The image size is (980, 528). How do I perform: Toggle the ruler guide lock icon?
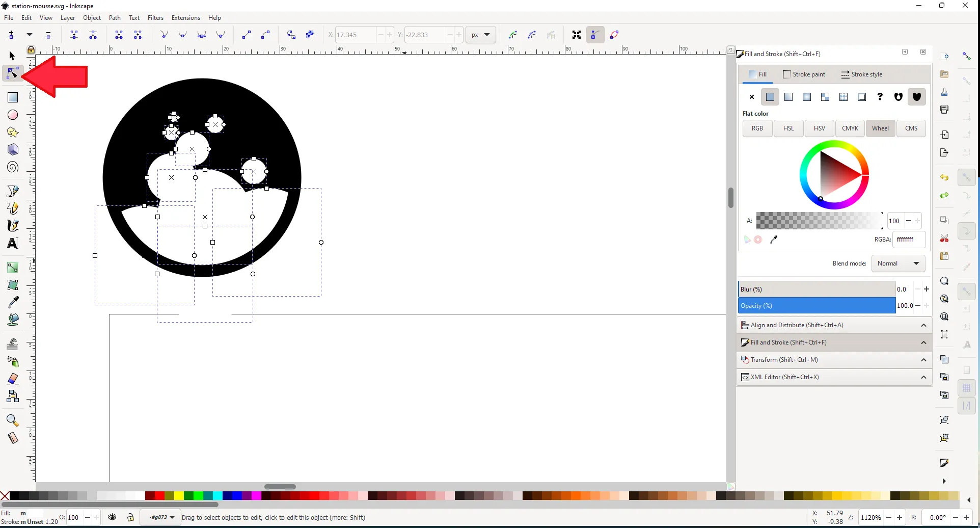[31, 49]
